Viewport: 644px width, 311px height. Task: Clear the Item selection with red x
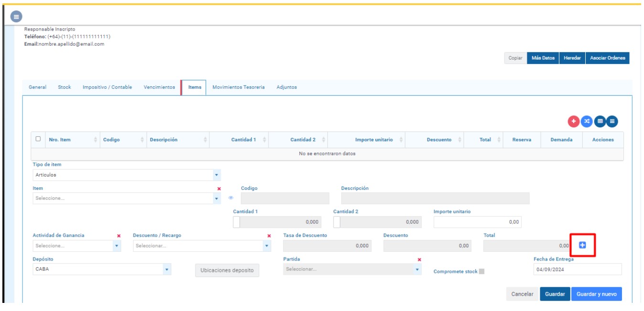tap(219, 188)
